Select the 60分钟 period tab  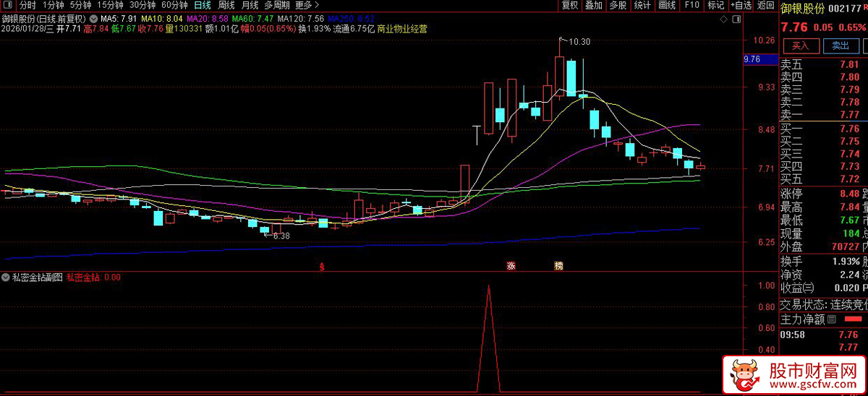tap(174, 5)
